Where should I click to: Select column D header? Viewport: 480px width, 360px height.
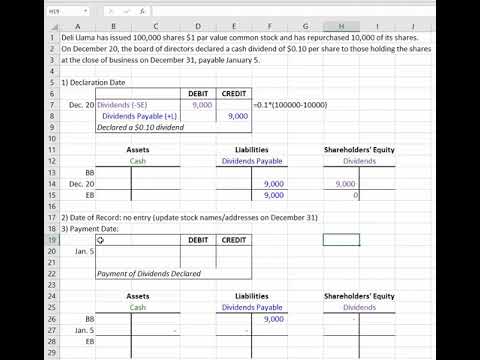tap(198, 26)
